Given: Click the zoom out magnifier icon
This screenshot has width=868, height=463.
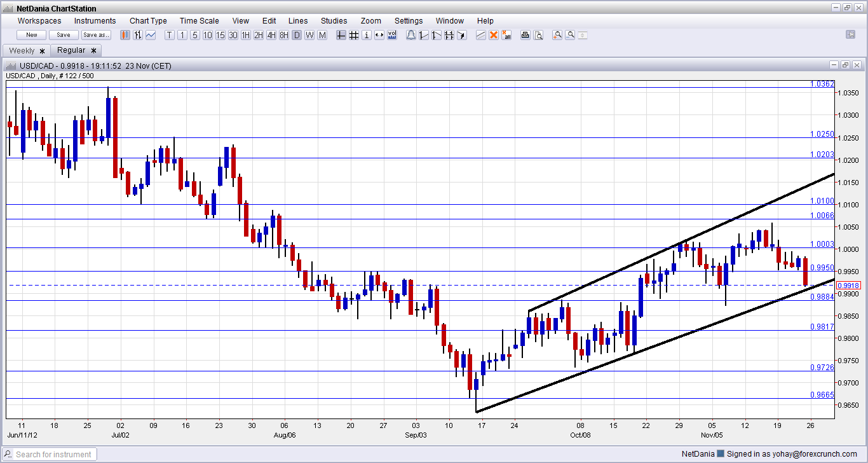Looking at the screenshot, I should 570,35.
